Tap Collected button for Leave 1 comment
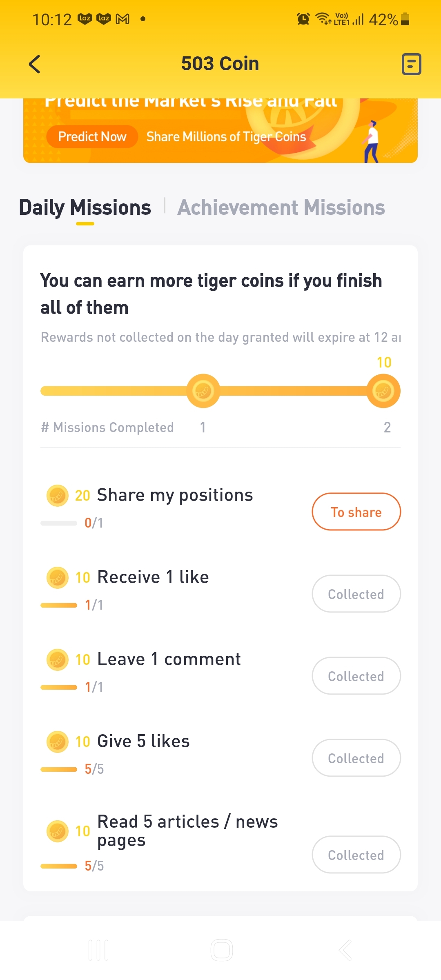 click(x=356, y=676)
